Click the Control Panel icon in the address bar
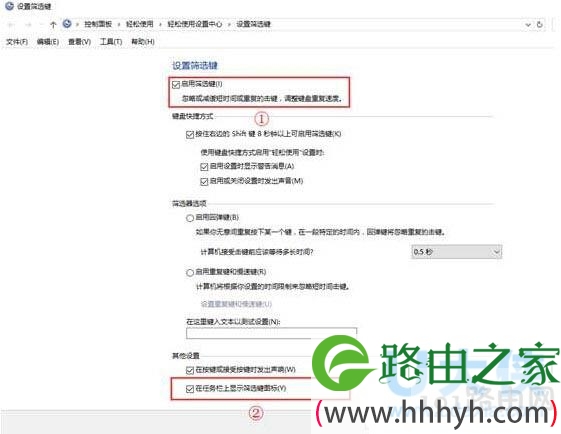This screenshot has width=561, height=434. pyautogui.click(x=67, y=24)
